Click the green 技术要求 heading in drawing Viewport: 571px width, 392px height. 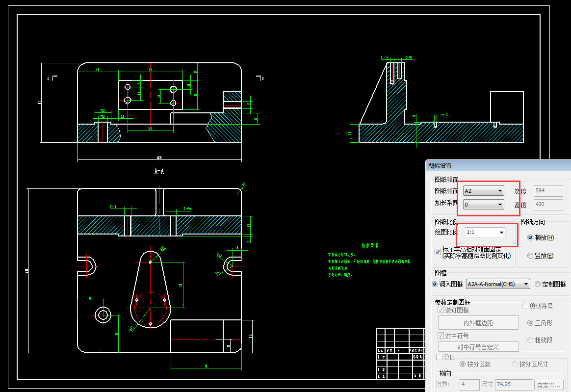point(370,245)
